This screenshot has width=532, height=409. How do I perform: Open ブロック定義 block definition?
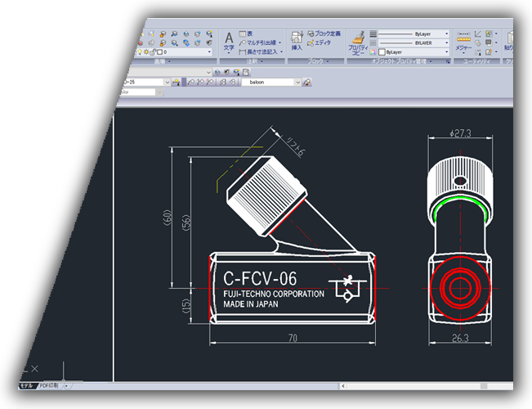click(x=324, y=34)
